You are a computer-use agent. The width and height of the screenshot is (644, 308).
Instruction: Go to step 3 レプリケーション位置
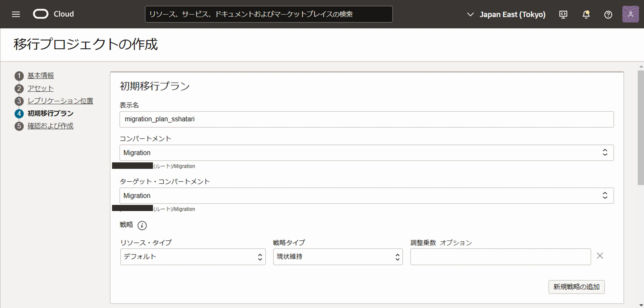point(60,101)
